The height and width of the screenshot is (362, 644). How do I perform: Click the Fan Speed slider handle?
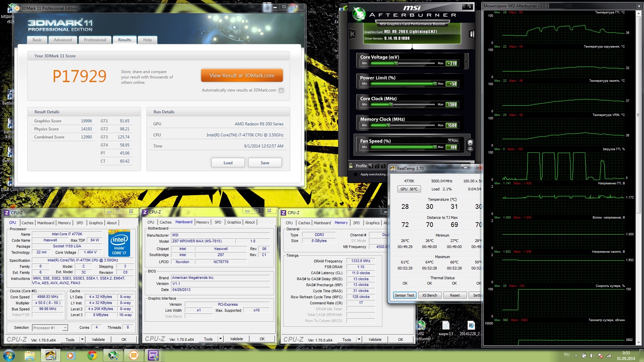435,147
